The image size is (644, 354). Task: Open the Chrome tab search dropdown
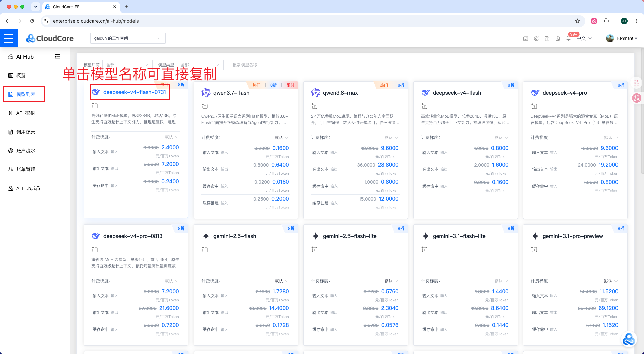[x=35, y=7]
